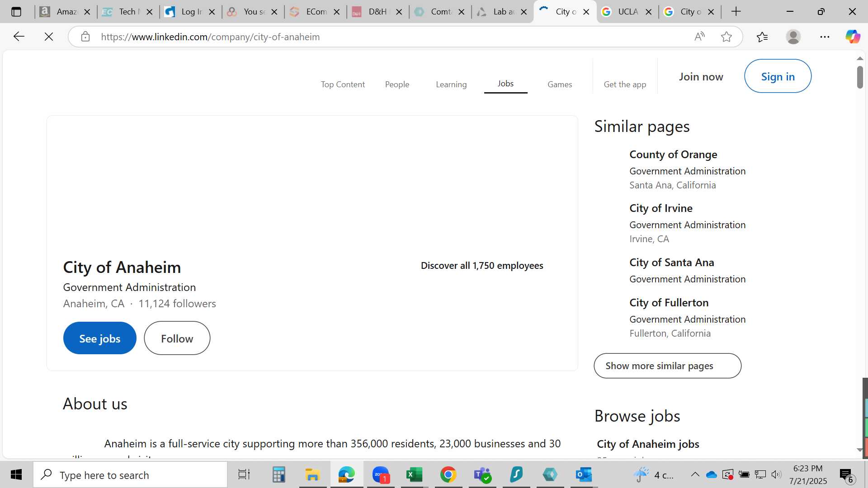Close the City of Anaheim LinkedIn tab
Image resolution: width=868 pixels, height=488 pixels.
586,12
